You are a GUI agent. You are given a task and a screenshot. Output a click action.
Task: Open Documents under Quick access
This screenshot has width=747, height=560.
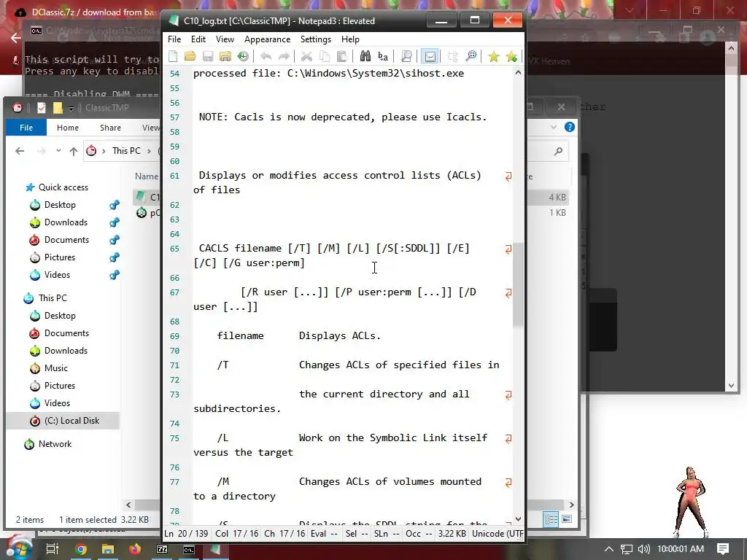point(66,239)
